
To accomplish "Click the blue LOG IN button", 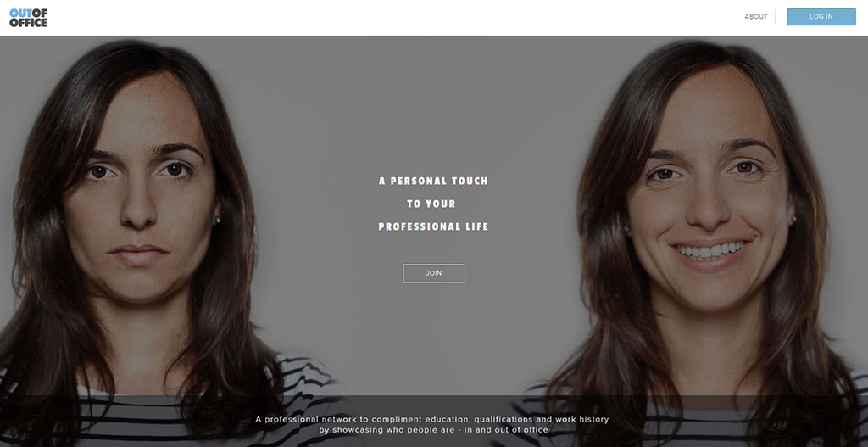I will [x=821, y=17].
